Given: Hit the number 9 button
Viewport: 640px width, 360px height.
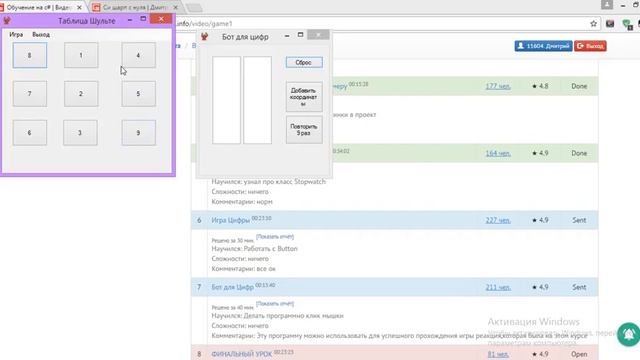Looking at the screenshot, I should click(x=138, y=133).
